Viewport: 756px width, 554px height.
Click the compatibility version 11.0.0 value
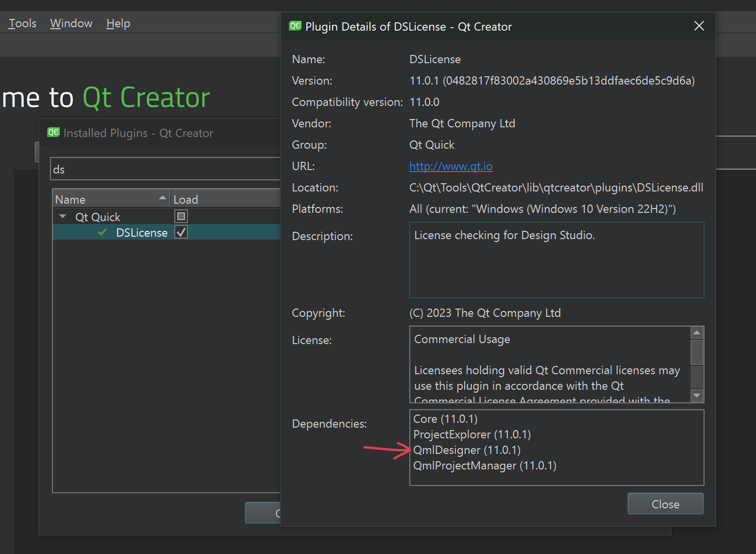[424, 102]
